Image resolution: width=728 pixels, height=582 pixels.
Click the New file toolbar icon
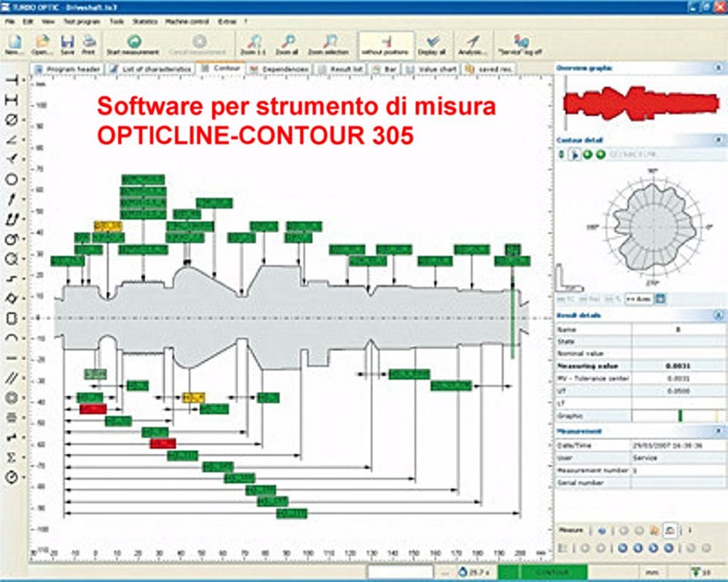click(14, 45)
